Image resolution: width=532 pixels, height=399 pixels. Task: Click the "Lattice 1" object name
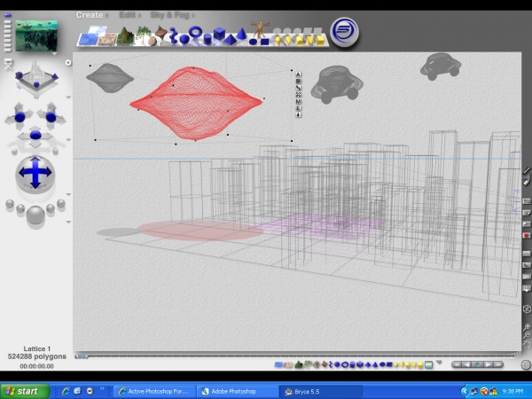pos(37,348)
